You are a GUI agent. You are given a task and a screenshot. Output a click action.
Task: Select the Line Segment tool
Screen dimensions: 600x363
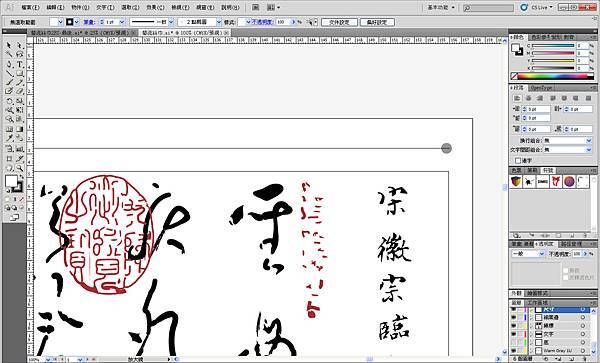click(x=9, y=73)
